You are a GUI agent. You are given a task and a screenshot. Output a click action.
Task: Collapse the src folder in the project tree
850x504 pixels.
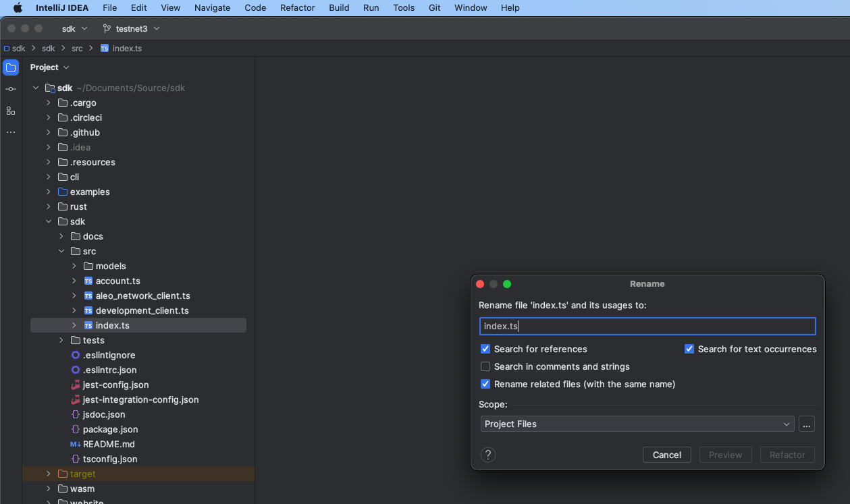tap(61, 251)
